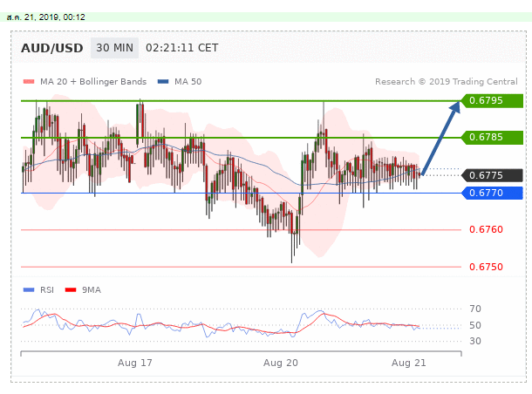Click the MA 50 legend text
The image size is (532, 394).
[188, 82]
